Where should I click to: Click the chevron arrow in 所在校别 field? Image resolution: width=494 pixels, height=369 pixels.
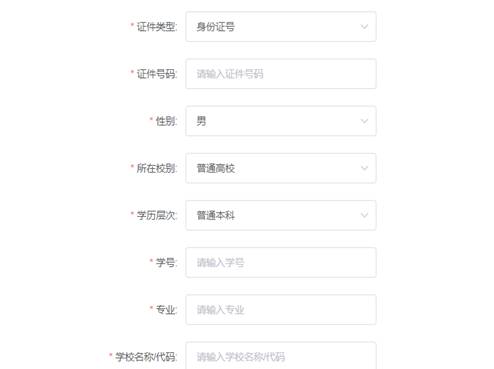click(x=364, y=168)
